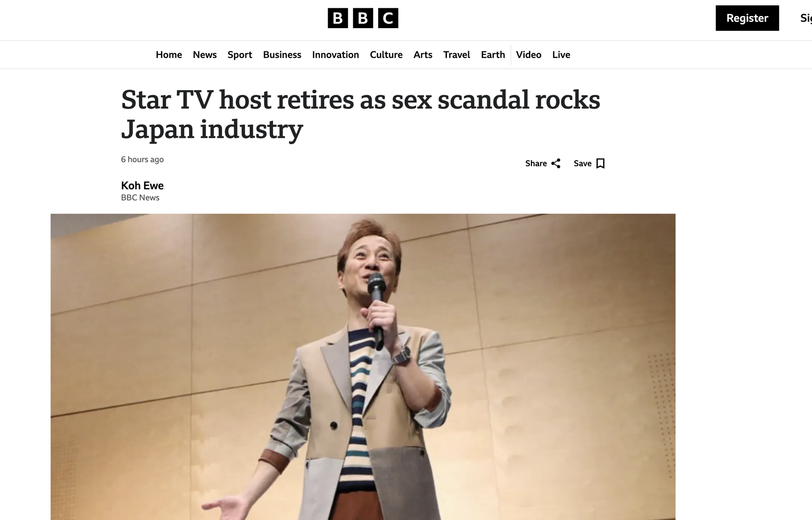The image size is (812, 520).
Task: Navigate to the Culture section
Action: tap(386, 55)
